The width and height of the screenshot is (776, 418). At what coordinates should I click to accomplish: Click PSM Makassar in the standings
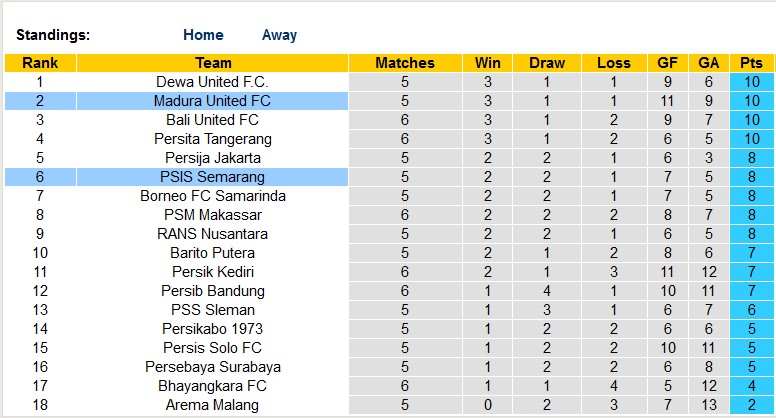tap(213, 215)
